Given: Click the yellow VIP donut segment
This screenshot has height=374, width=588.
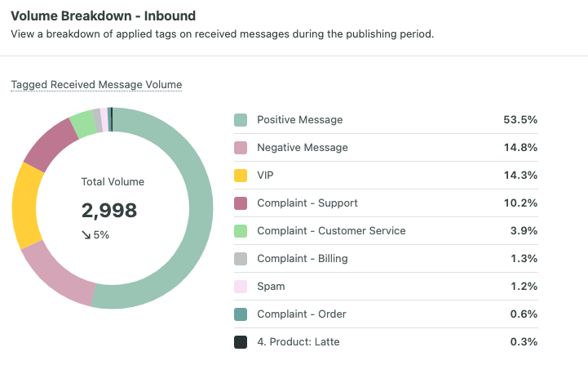Looking at the screenshot, I should [27, 204].
